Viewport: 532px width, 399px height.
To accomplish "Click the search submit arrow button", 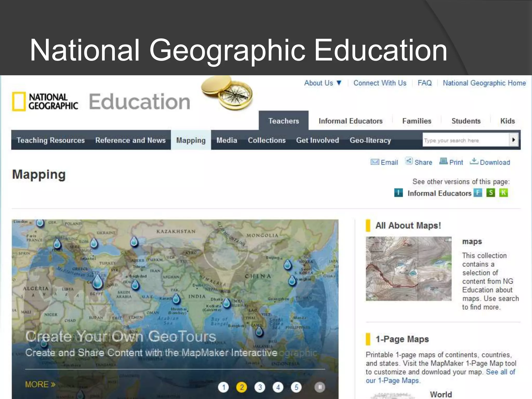I will click(x=514, y=140).
